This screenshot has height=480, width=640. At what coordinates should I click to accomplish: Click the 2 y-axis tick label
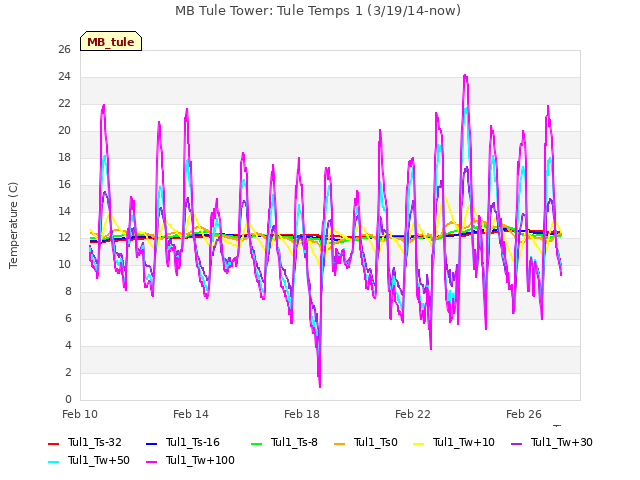68,372
